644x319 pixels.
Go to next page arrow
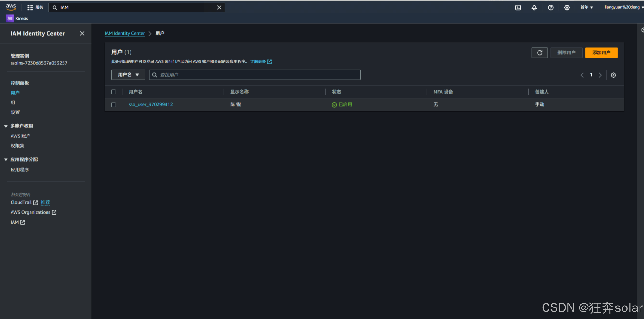(x=600, y=75)
